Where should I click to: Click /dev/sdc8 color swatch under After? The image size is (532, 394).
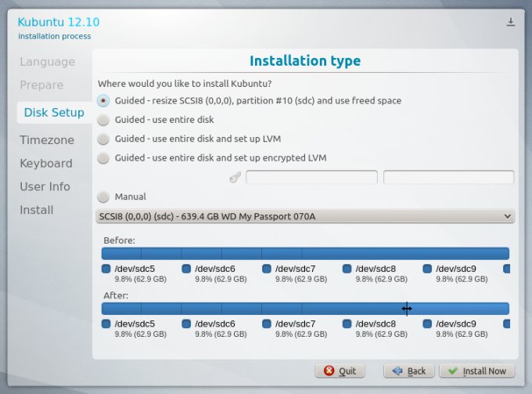pyautogui.click(x=347, y=324)
